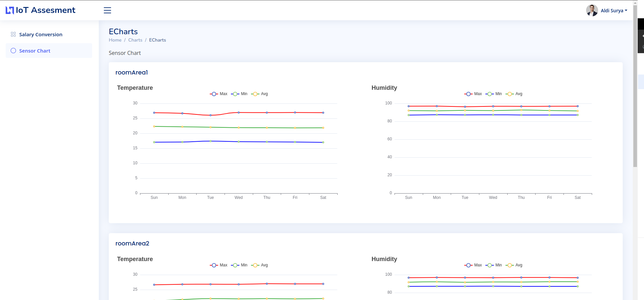Image resolution: width=644 pixels, height=300 pixels.
Task: Toggle the Min series on roomArea1 Temperature chart
Action: (x=240, y=94)
